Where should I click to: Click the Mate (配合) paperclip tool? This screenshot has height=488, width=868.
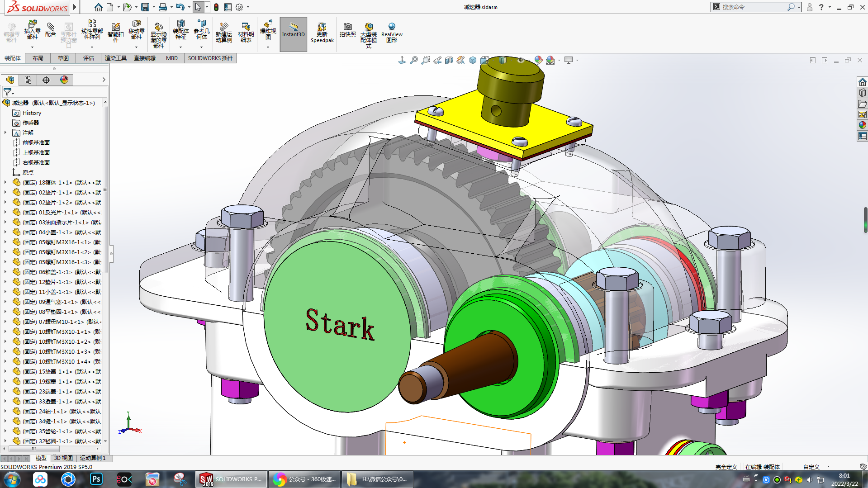51,30
